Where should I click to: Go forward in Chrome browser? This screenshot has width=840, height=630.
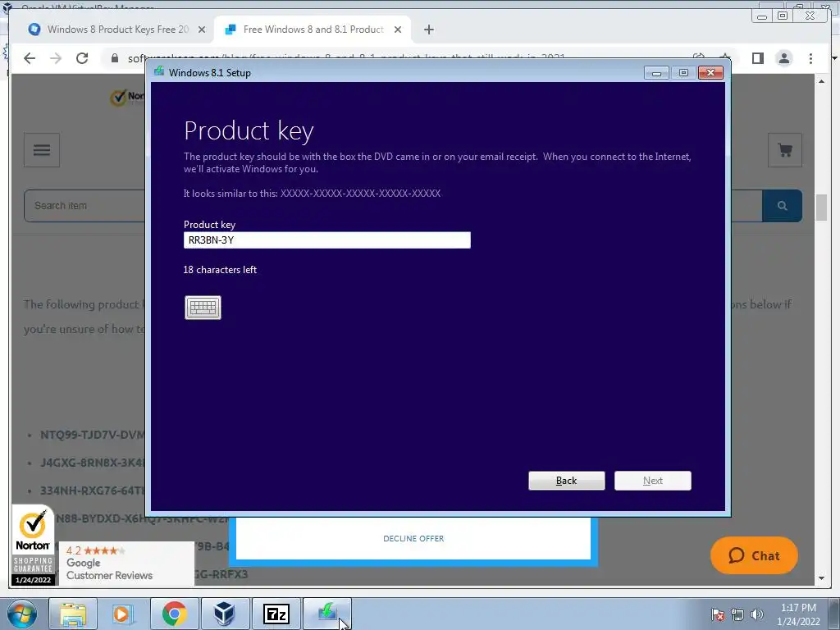point(56,58)
